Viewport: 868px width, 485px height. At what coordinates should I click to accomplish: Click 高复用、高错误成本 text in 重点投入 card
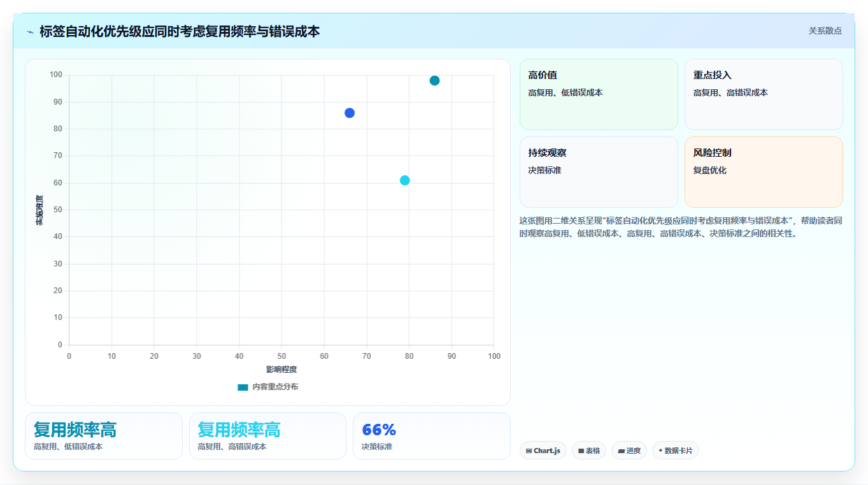coord(730,92)
